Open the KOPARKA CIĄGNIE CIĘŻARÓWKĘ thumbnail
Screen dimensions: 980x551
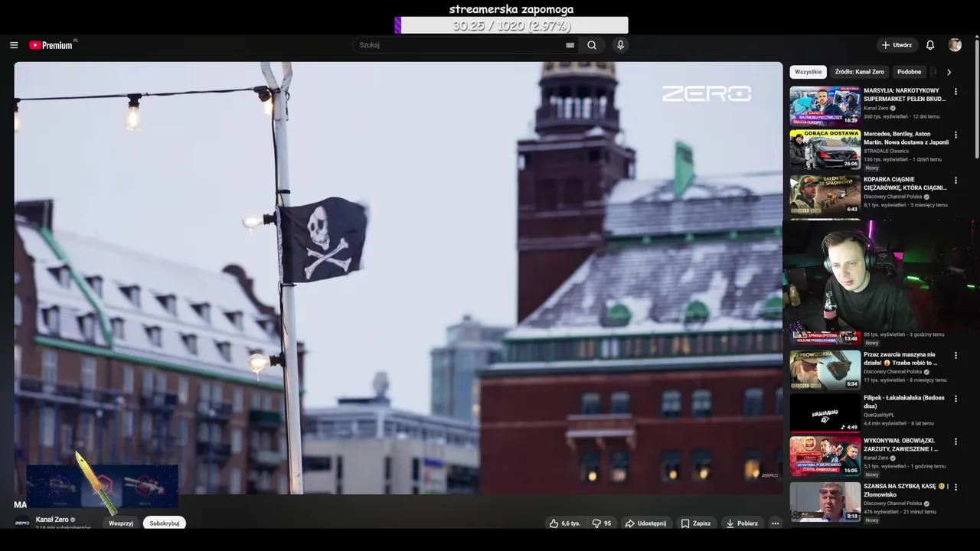[825, 195]
